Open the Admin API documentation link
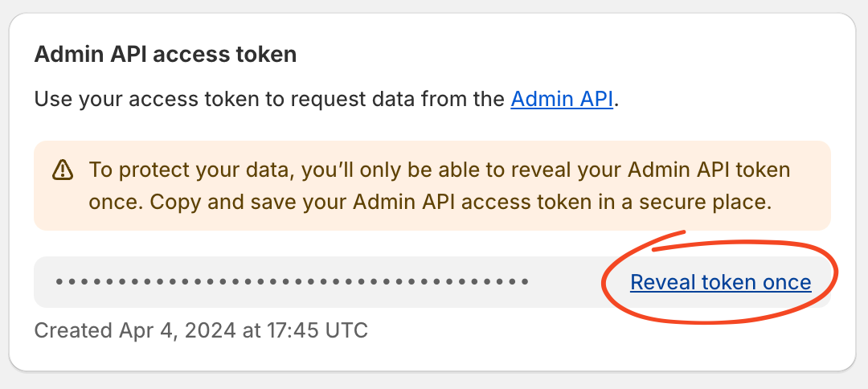 pos(561,100)
